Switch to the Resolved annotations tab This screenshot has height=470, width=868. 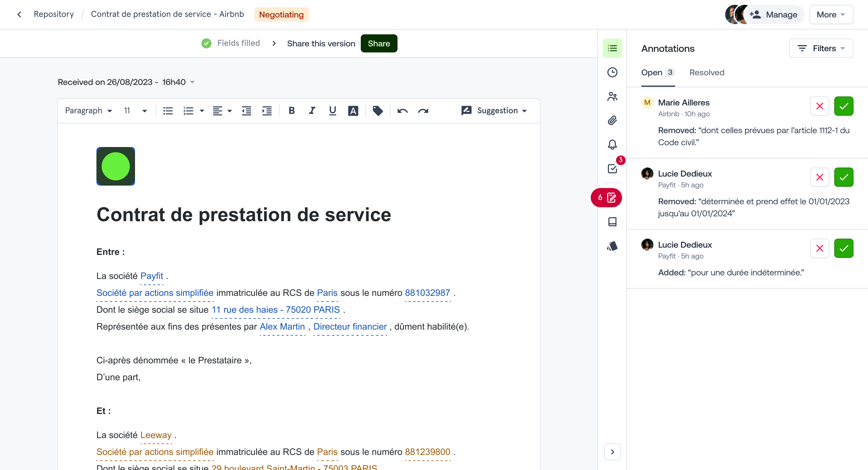pyautogui.click(x=706, y=72)
